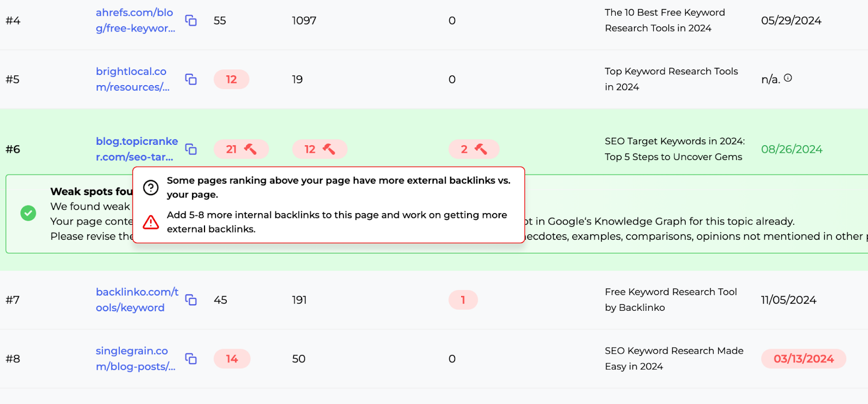Click the info icon beside n/a. date
Screen dimensions: 868x404
pos(788,78)
